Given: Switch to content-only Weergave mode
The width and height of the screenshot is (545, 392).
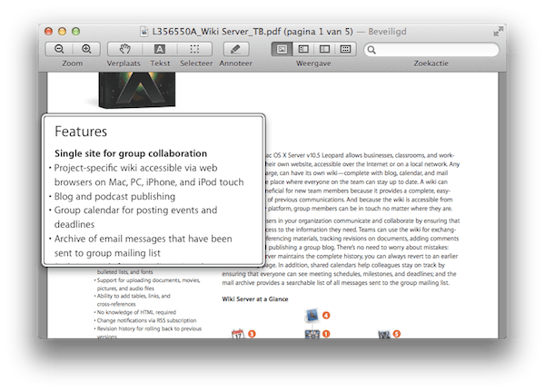Looking at the screenshot, I should [282, 49].
